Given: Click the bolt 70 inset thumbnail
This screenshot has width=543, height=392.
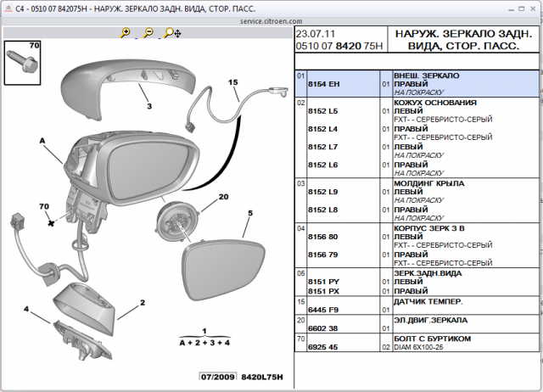Looking at the screenshot, I should [x=21, y=61].
